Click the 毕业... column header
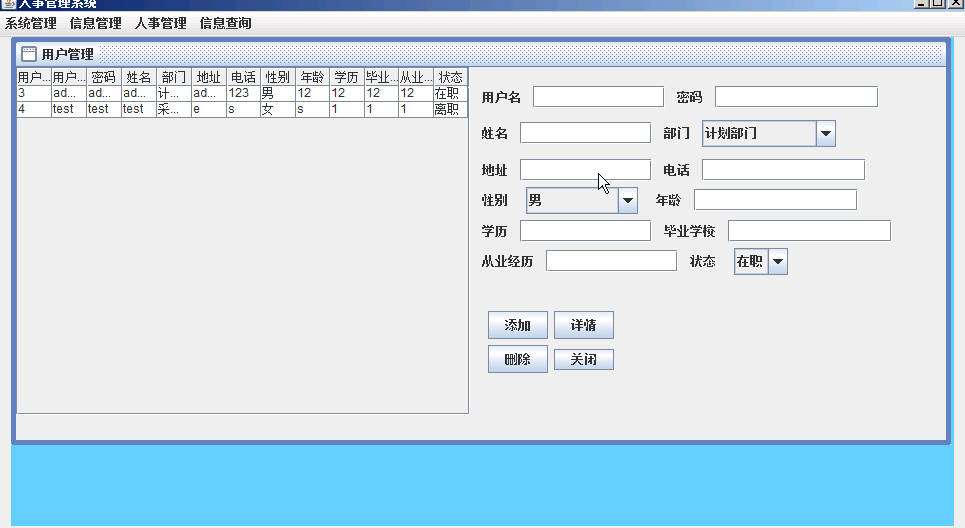 (x=381, y=77)
